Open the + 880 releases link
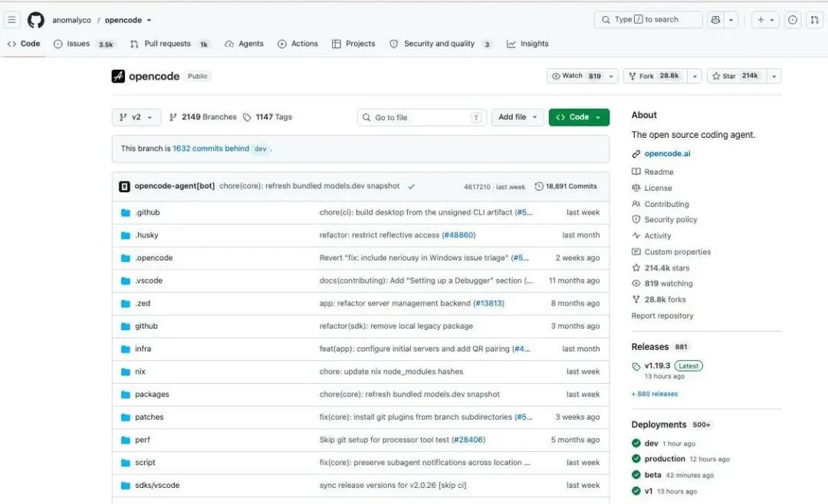 coord(654,394)
